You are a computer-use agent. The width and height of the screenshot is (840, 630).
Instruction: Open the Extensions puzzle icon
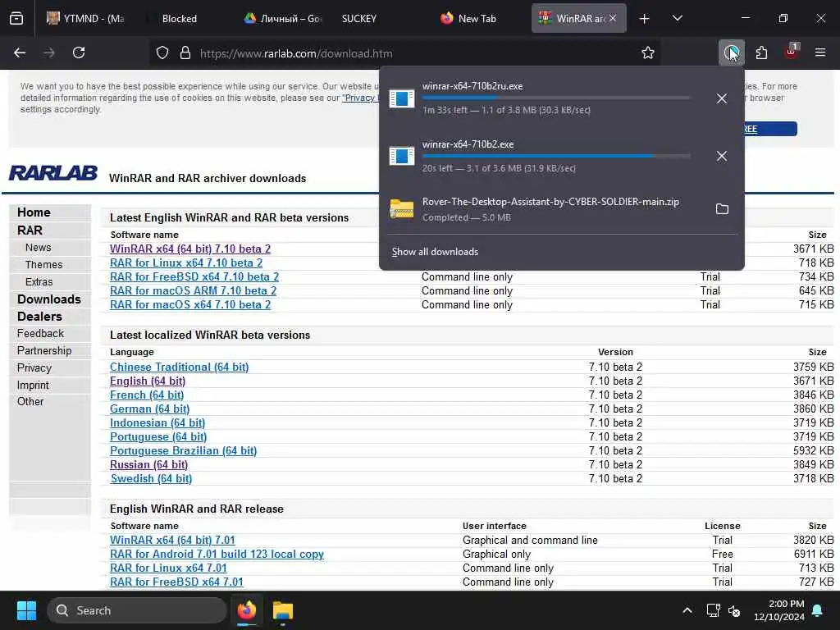click(761, 53)
